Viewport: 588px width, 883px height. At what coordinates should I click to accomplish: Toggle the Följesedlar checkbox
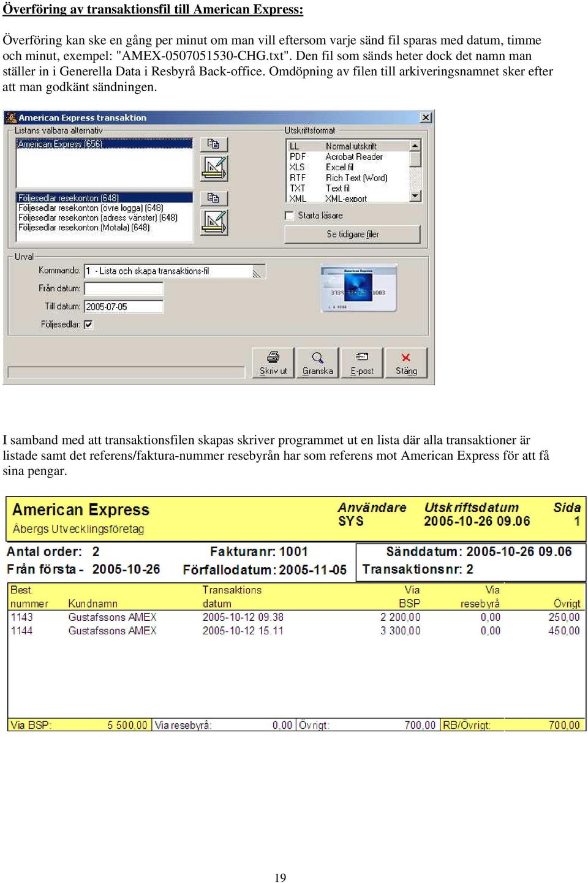click(x=88, y=325)
